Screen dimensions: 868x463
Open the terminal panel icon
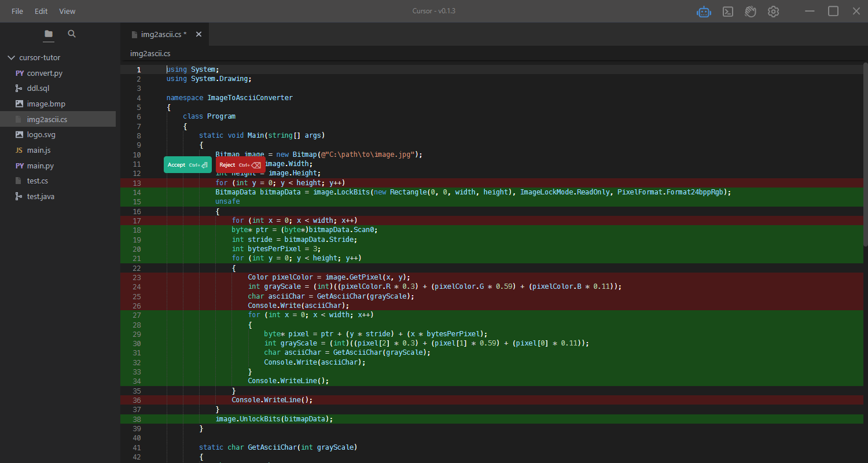[728, 12]
